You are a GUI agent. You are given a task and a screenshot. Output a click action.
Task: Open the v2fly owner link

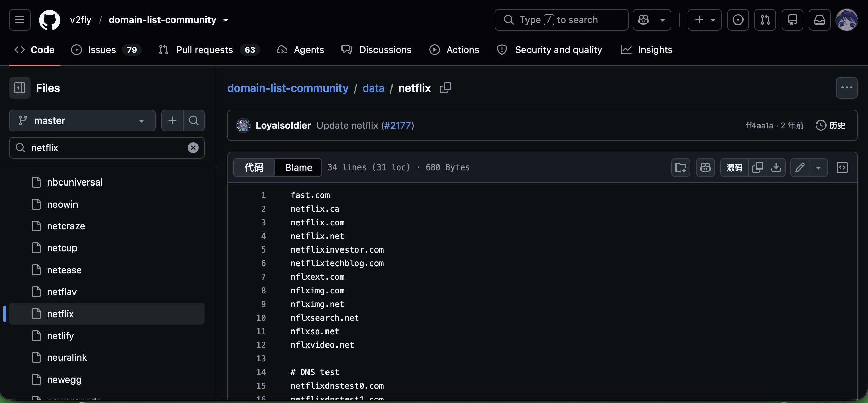point(81,20)
